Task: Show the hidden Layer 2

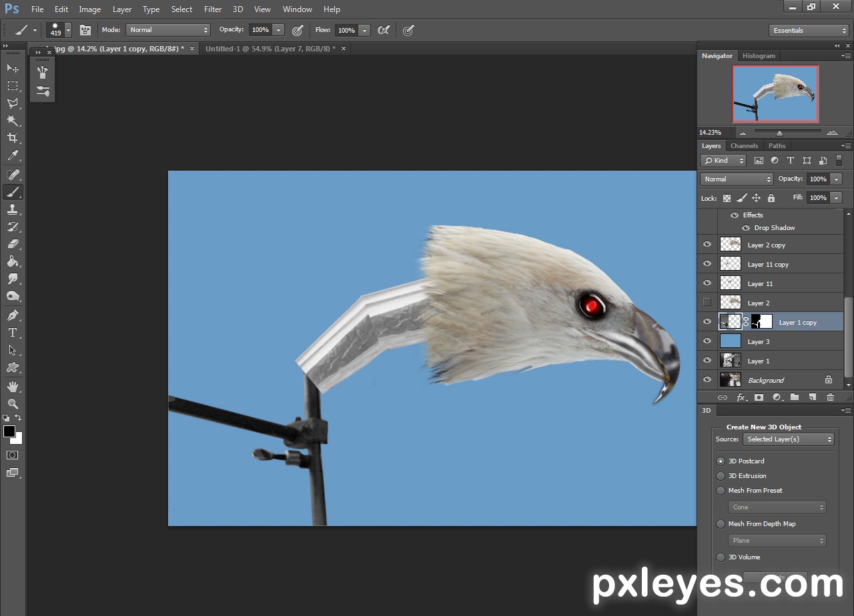Action: 707,303
